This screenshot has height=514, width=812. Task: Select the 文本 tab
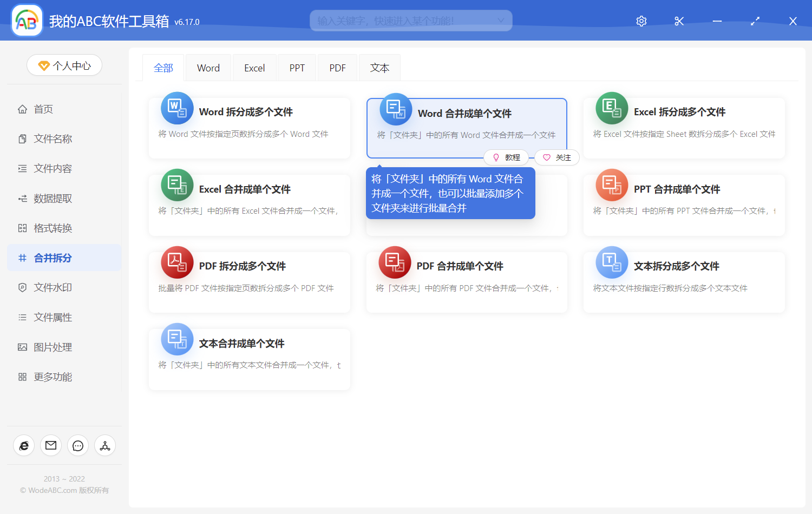tap(379, 67)
